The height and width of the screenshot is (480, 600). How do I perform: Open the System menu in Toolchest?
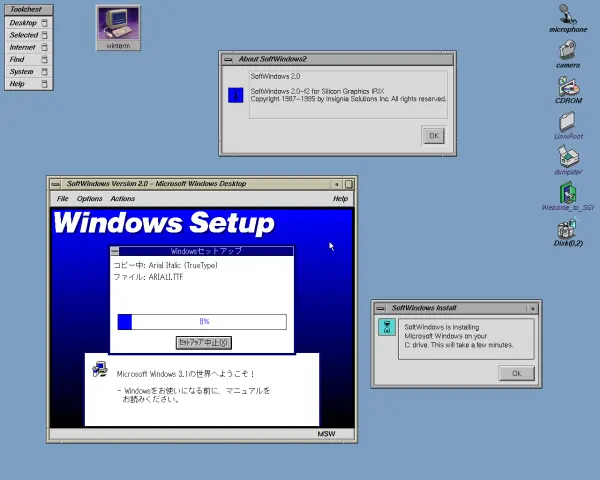click(x=29, y=72)
